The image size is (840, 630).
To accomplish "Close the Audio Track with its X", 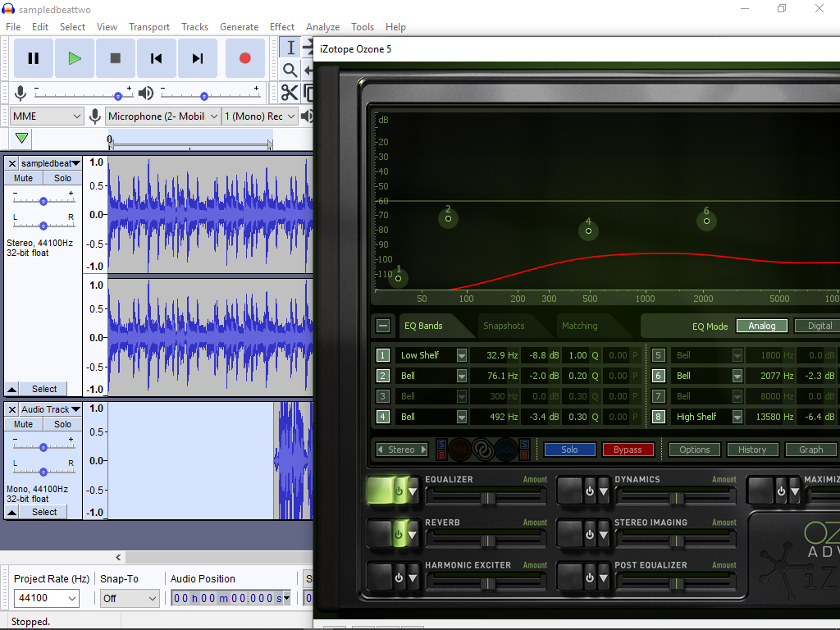I will click(x=11, y=409).
